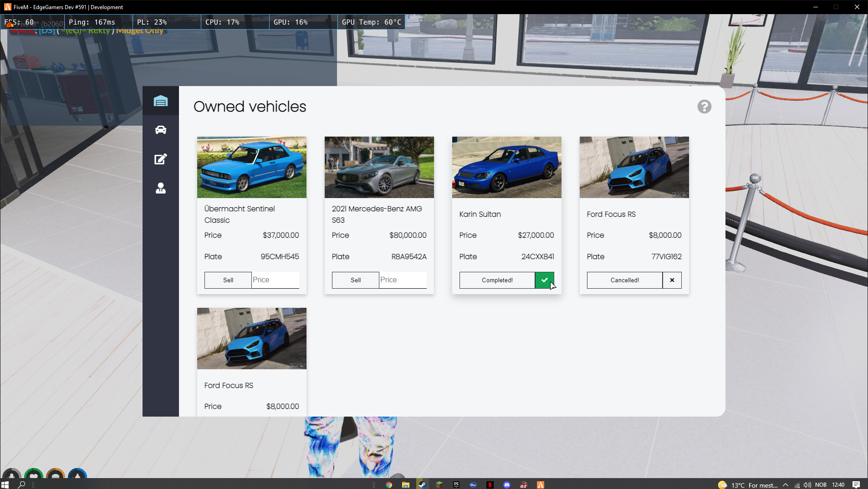Open the garage icon in the sidebar
Viewport: 868px width, 489px height.
pyautogui.click(x=160, y=101)
